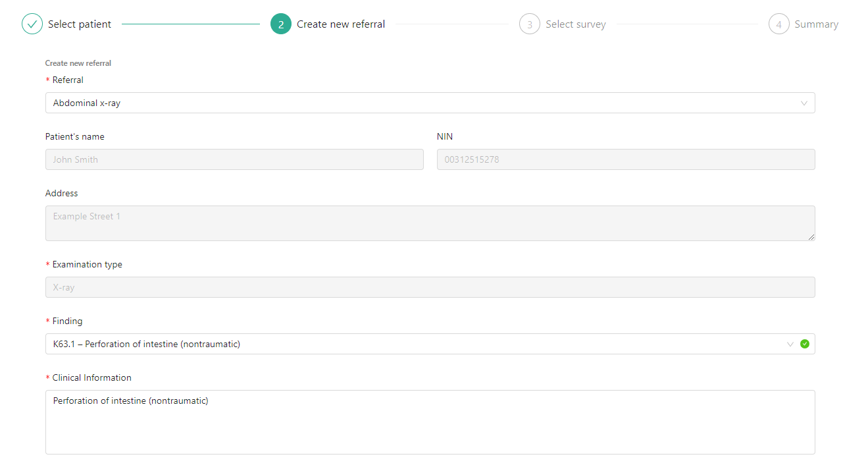The height and width of the screenshot is (469, 868).
Task: Click the "NIN" label
Action: tap(445, 137)
